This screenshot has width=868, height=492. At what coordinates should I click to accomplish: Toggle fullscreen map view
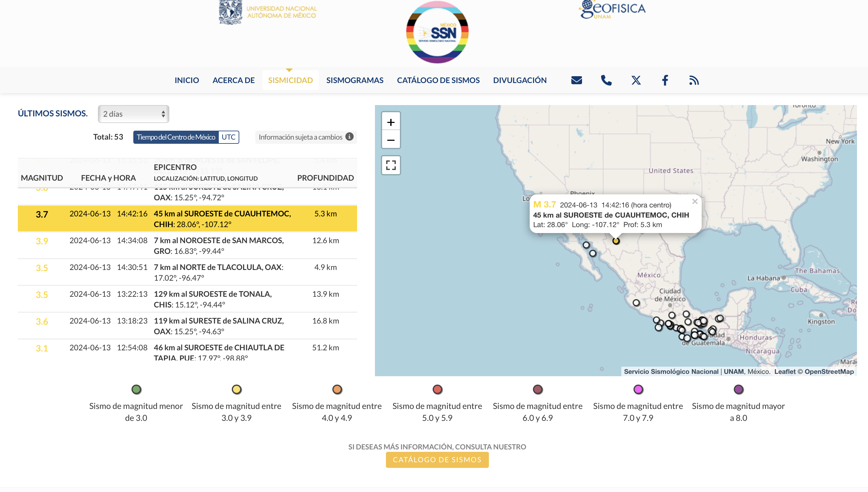click(x=391, y=165)
